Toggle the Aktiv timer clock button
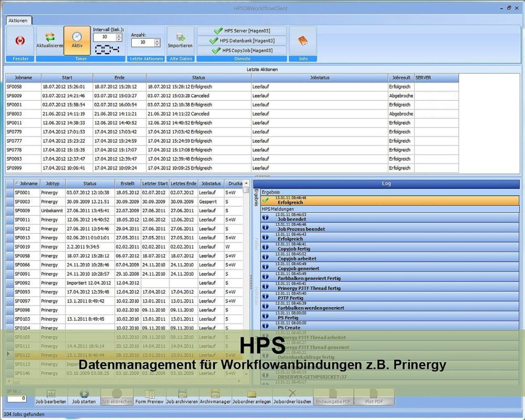Image resolution: width=525 pixels, height=420 pixels. (x=77, y=40)
